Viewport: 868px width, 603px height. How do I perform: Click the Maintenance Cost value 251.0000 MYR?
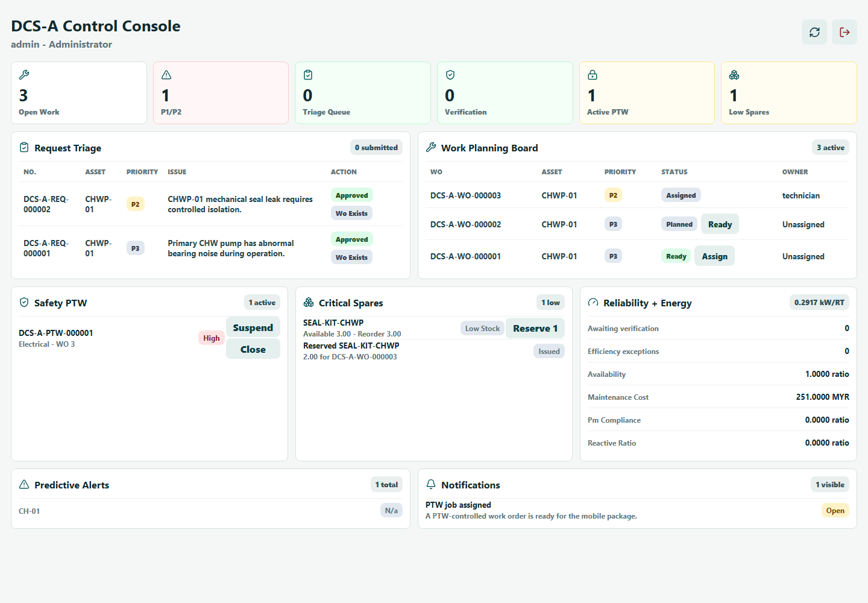pos(822,397)
